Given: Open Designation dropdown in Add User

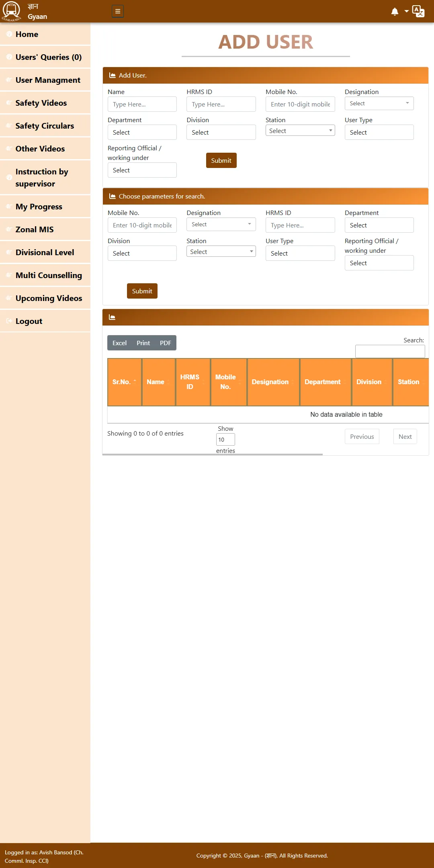Looking at the screenshot, I should point(379,103).
